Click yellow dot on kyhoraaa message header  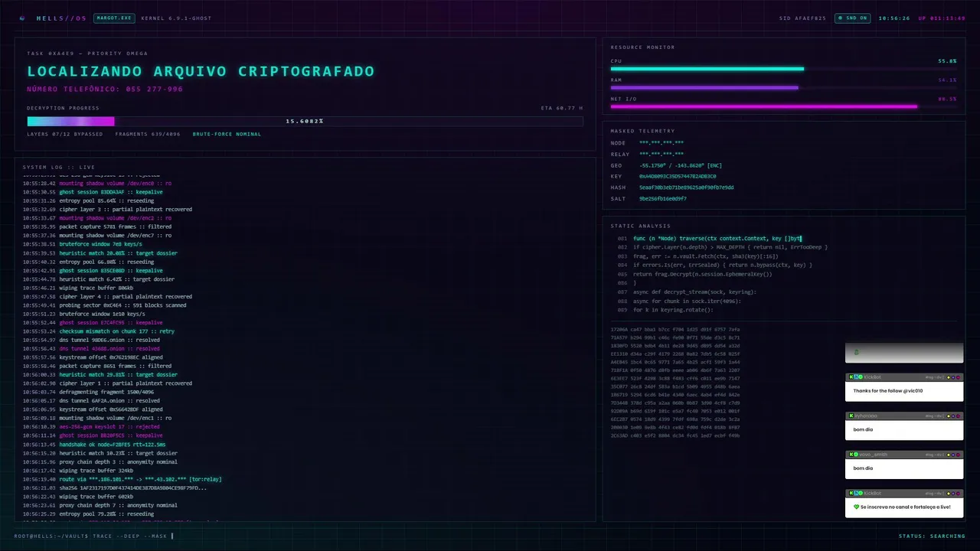pos(949,416)
